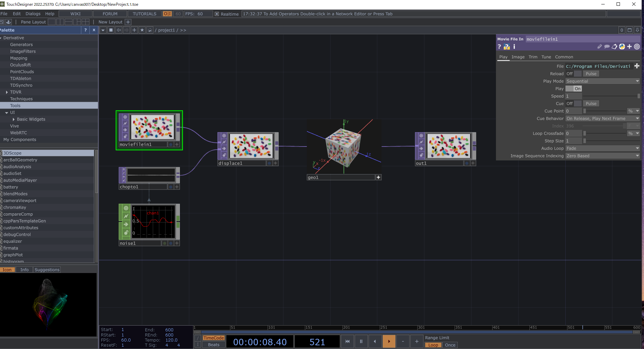Toggle the Cue Off switch

coord(574,103)
